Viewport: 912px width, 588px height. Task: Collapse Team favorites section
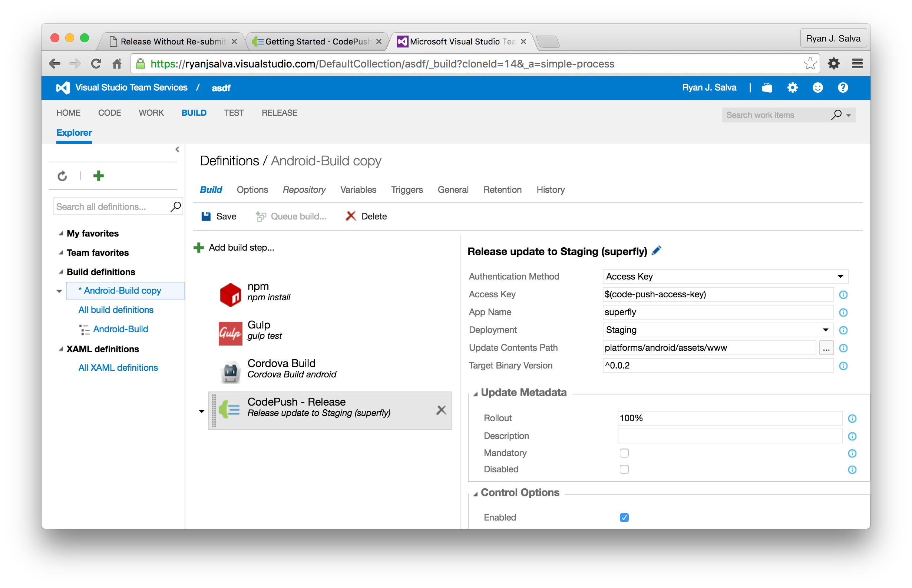pos(61,252)
